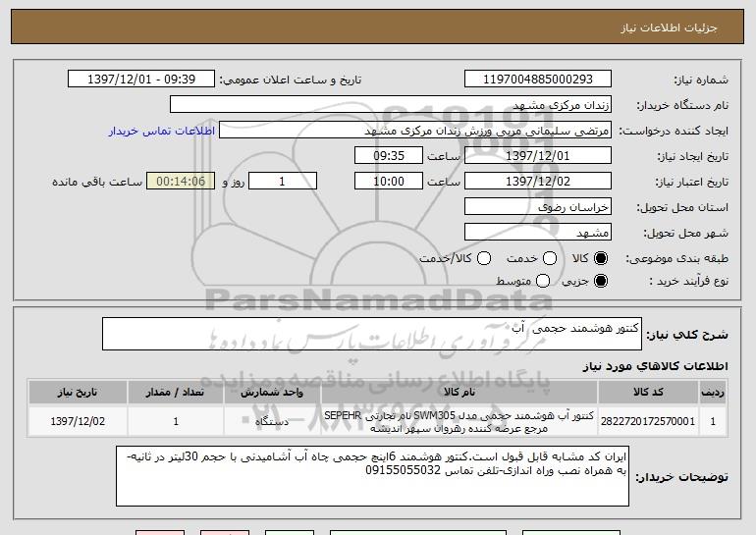
Task: Click the item code 282720172570001 cell
Action: coord(648,421)
